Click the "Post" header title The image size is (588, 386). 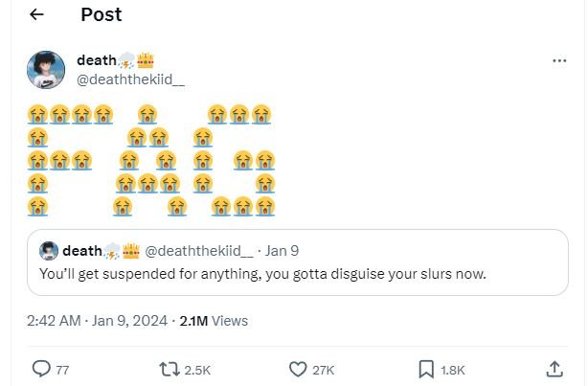coord(101,14)
